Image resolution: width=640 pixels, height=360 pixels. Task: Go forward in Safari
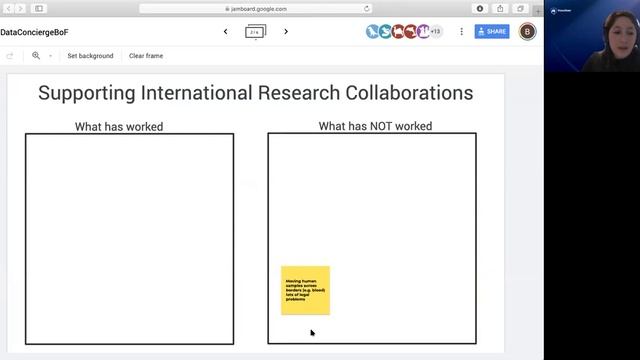(x=20, y=9)
